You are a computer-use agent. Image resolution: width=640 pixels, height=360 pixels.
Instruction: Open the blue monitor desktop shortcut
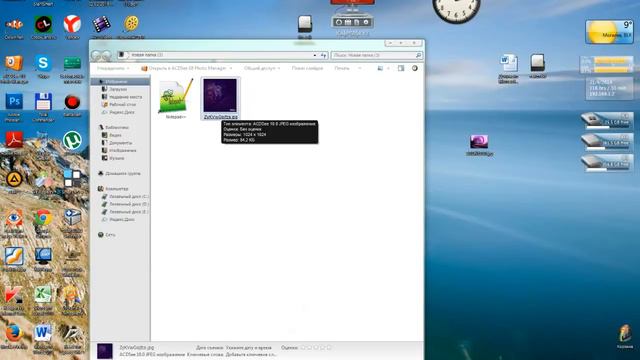tap(43, 257)
